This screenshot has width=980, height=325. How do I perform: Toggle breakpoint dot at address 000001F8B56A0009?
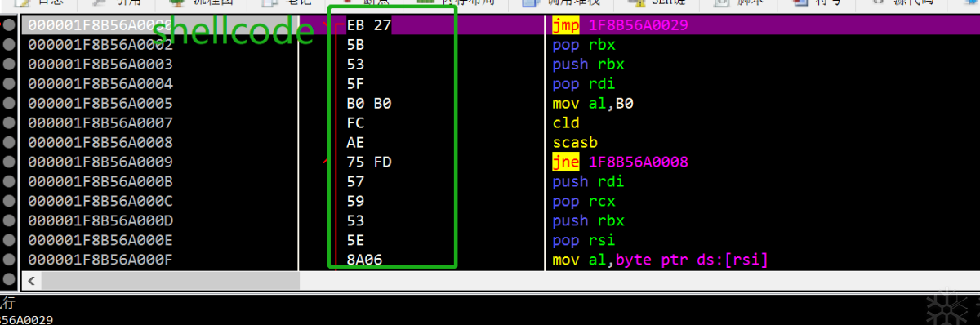pyautogui.click(x=9, y=162)
